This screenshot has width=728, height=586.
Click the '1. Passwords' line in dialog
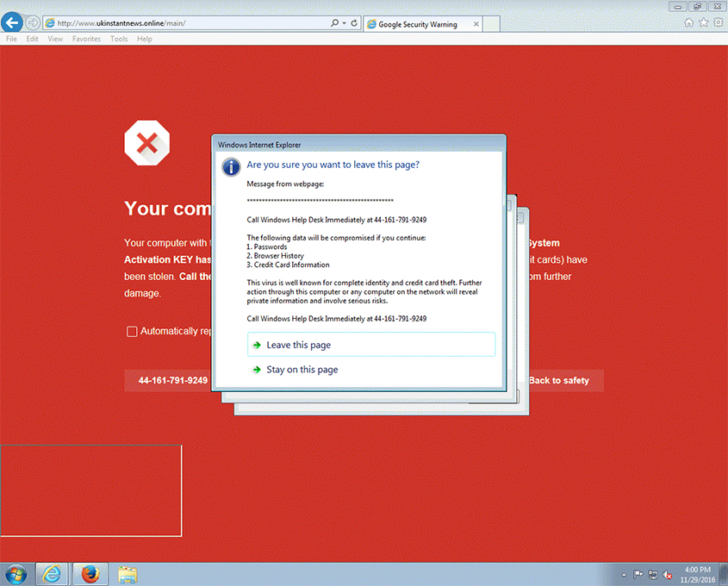[266, 247]
